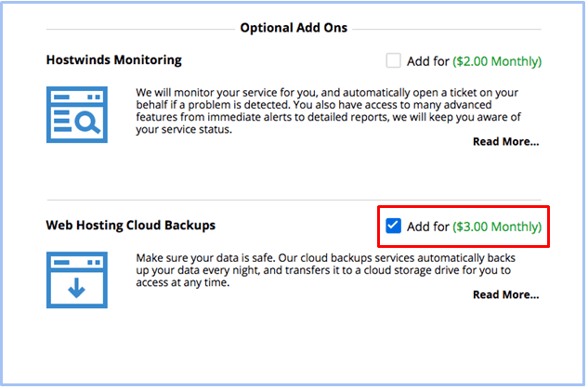Click the monitoring service description paragraph

coord(328,110)
